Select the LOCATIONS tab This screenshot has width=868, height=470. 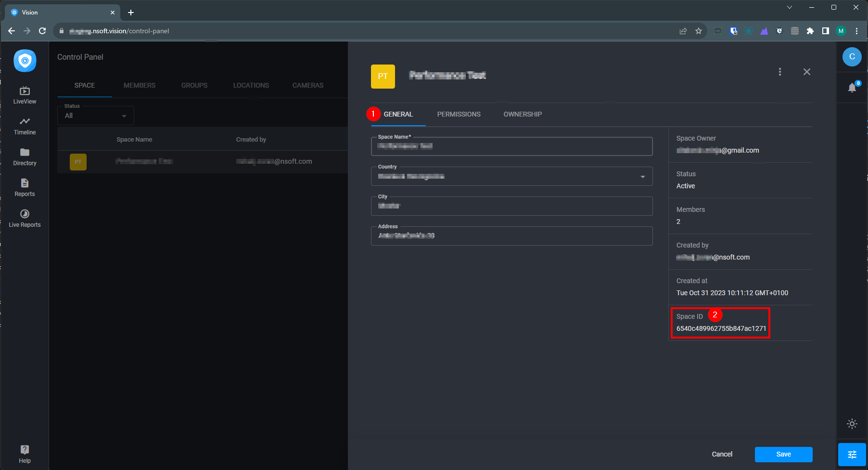pyautogui.click(x=251, y=85)
